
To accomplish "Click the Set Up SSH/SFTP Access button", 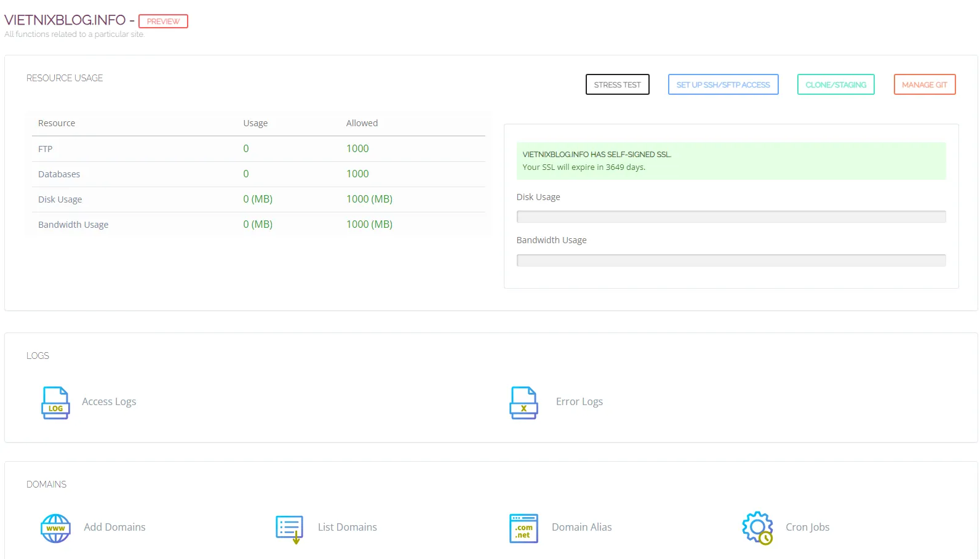I will (x=723, y=84).
